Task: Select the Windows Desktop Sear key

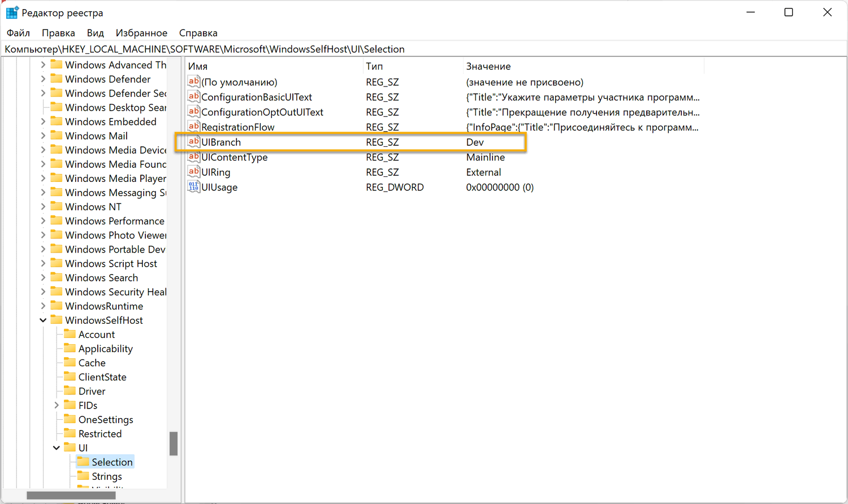Action: 116,107
